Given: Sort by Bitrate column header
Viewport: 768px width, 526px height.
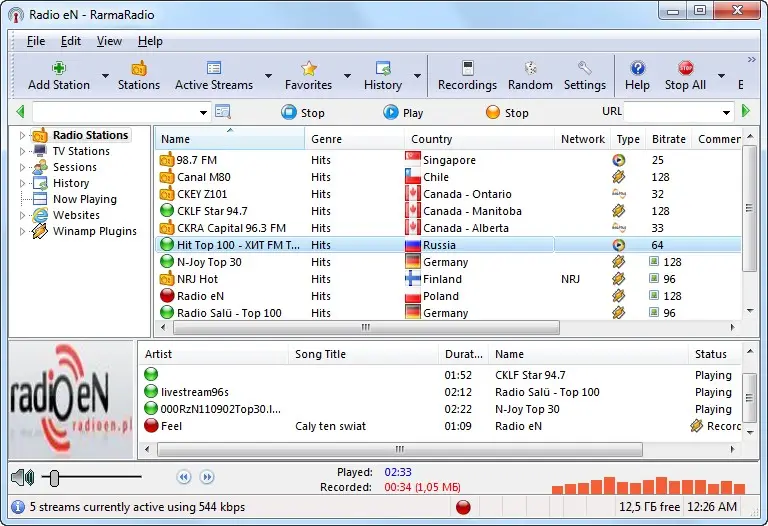Looking at the screenshot, I should (669, 139).
